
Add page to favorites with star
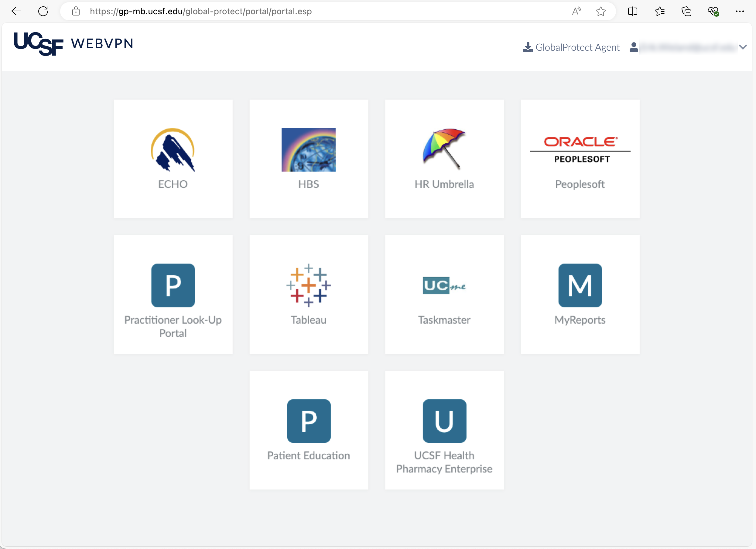[600, 11]
